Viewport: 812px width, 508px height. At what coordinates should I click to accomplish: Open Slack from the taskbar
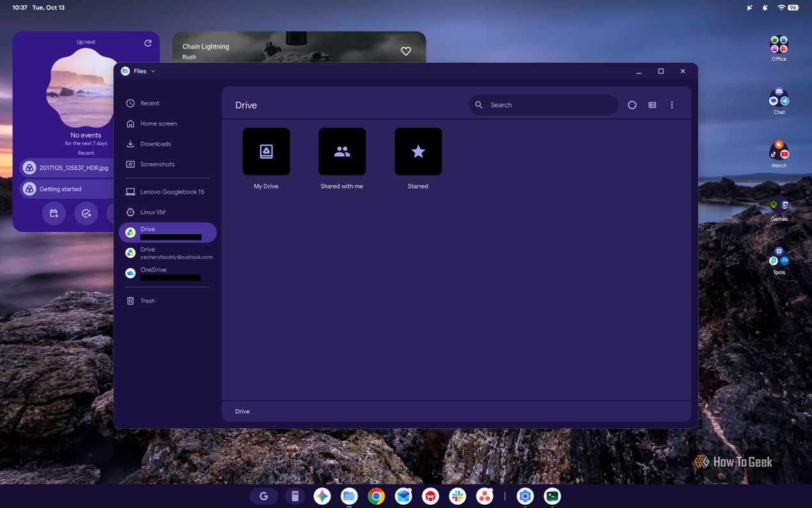[457, 496]
